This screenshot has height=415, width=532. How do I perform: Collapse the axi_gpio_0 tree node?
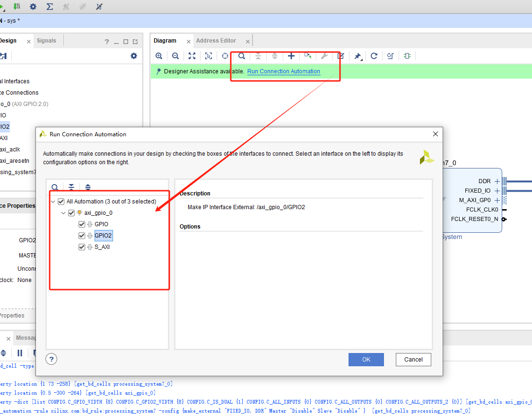click(x=63, y=213)
